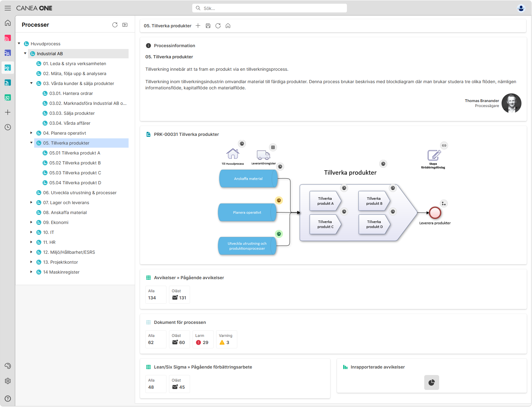
Task: Click the save icon in the page toolbar
Action: (x=208, y=26)
